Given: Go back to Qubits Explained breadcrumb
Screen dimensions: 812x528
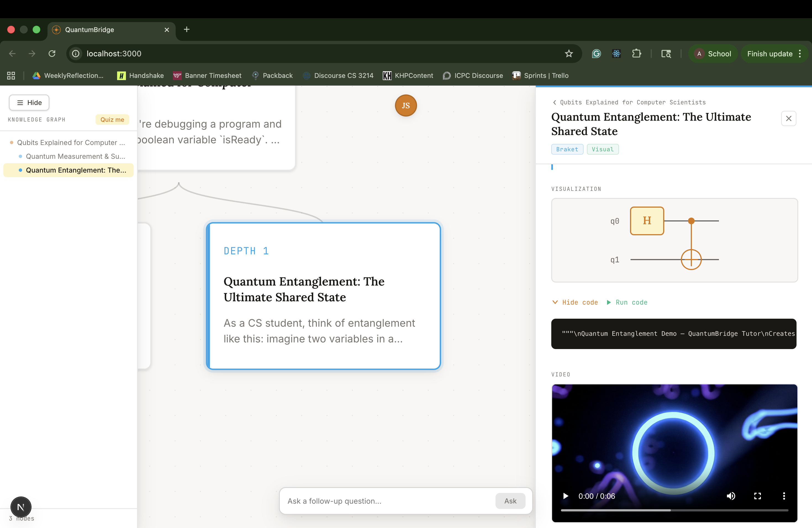Looking at the screenshot, I should pyautogui.click(x=629, y=102).
